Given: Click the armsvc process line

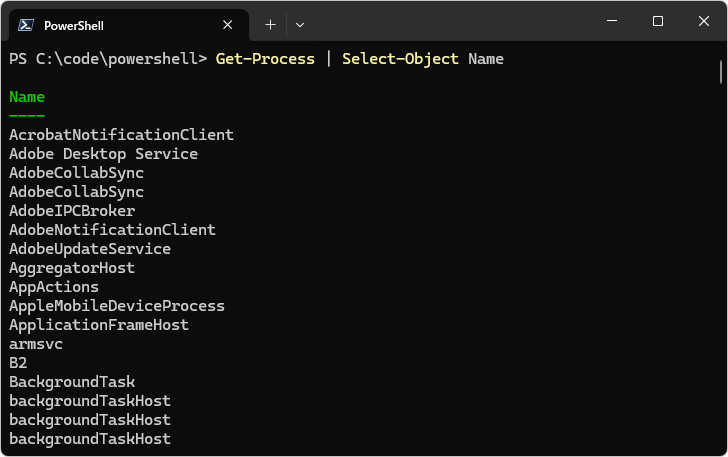Looking at the screenshot, I should point(36,344).
